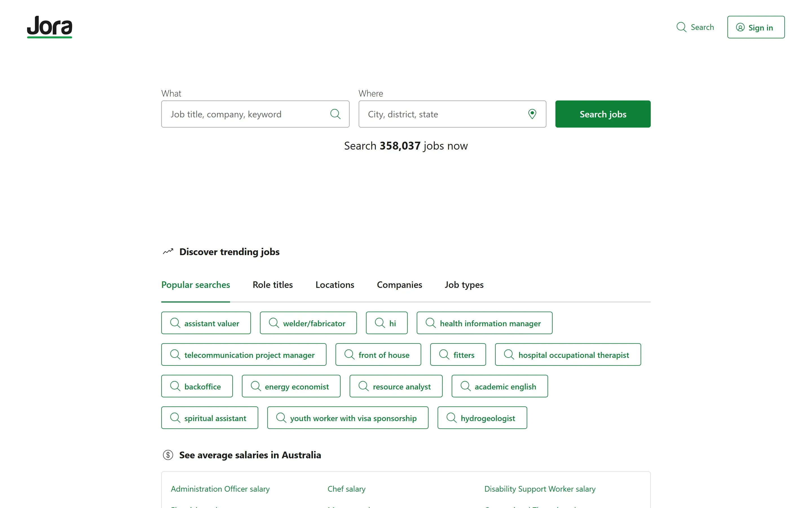Click the trending arrow icon beside Discover trending jobs
Viewport: 812px width, 508px height.
(168, 251)
